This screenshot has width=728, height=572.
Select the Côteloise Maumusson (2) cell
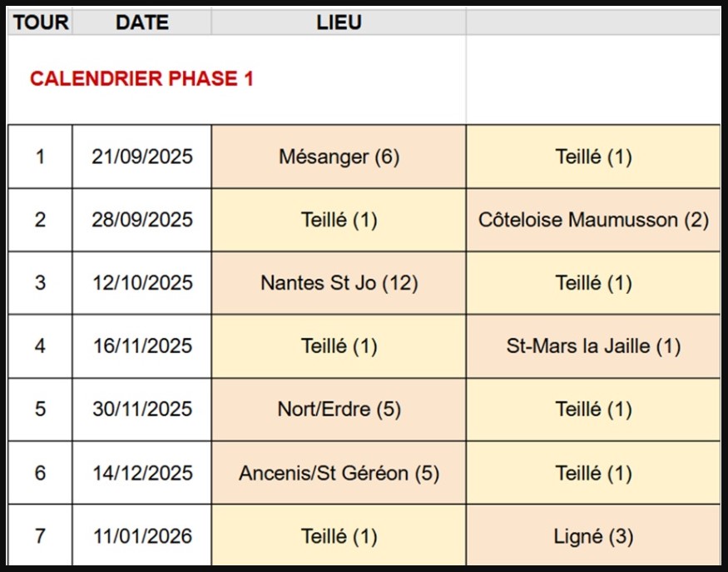coord(593,220)
